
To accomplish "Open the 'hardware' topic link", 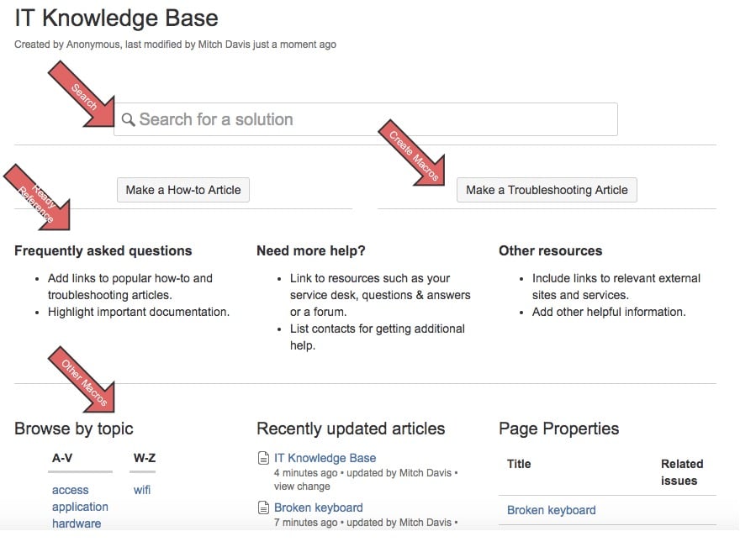I will (x=77, y=523).
